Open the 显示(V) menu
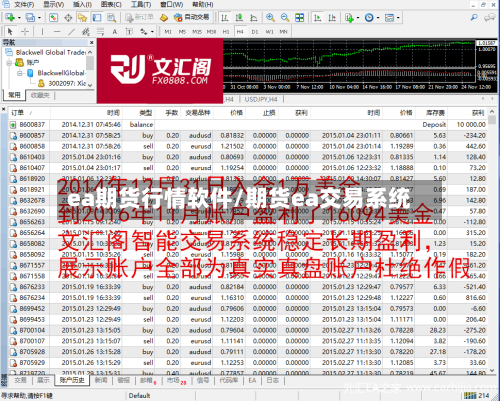Image resolution: width=500 pixels, height=401 pixels. 53,5
